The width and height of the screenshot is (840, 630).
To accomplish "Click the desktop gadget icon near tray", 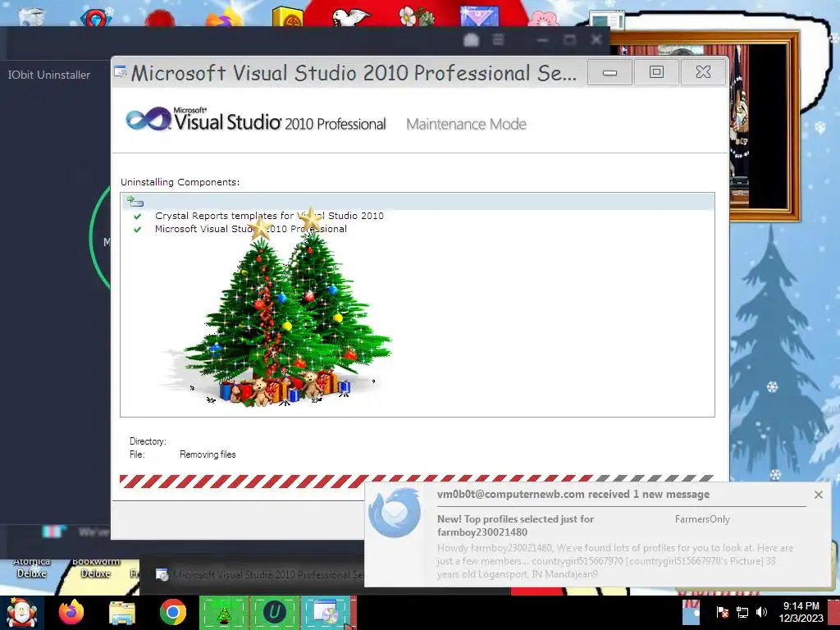I will 691,612.
